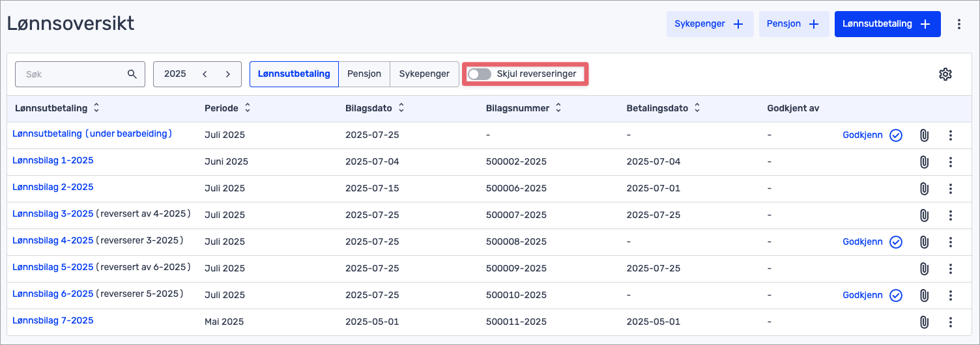Screen dimensions: 980x345
Task: Toggle the Skjul reverseringer switch
Action: 480,74
